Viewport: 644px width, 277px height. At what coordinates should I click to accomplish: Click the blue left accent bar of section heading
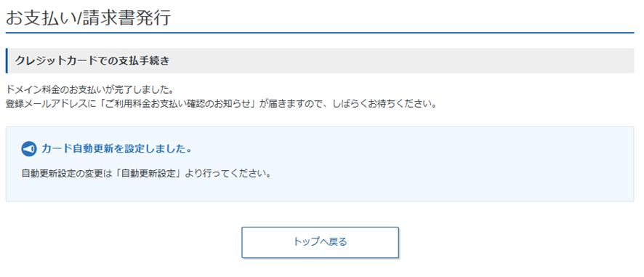coord(7,61)
